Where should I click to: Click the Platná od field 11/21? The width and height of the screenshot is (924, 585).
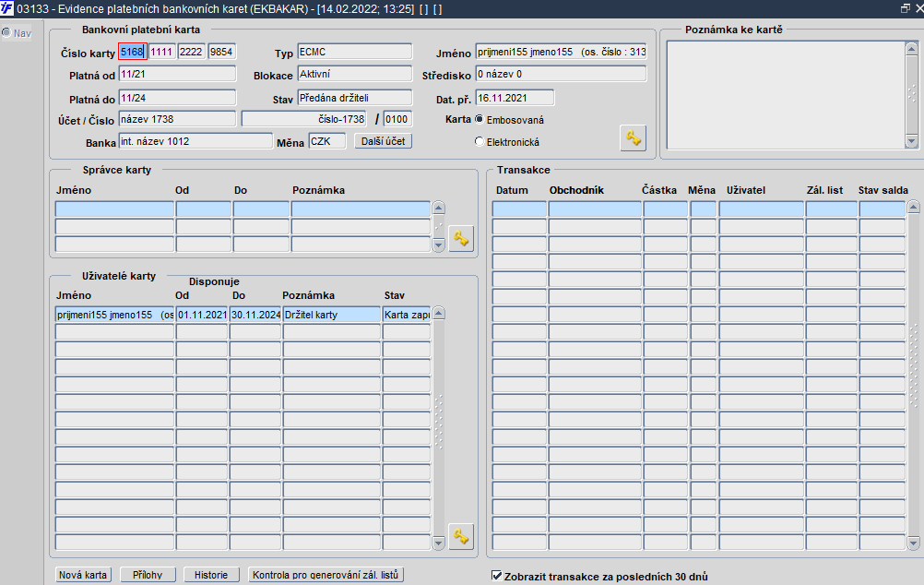(x=177, y=75)
